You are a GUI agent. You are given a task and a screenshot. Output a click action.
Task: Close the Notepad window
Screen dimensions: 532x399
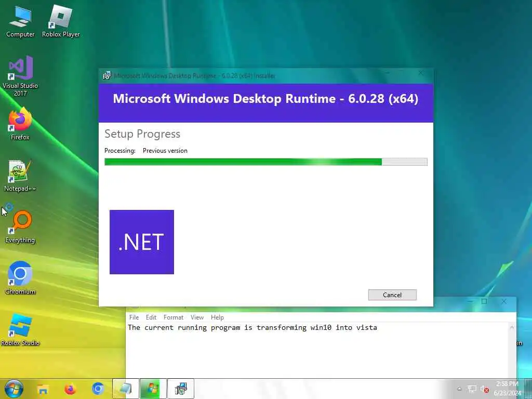click(x=504, y=301)
